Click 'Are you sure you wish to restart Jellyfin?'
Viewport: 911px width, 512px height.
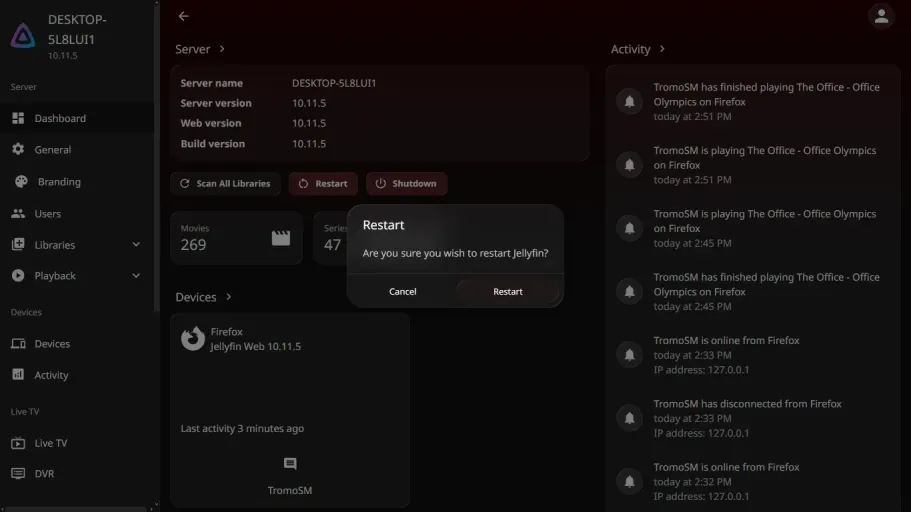pos(456,253)
